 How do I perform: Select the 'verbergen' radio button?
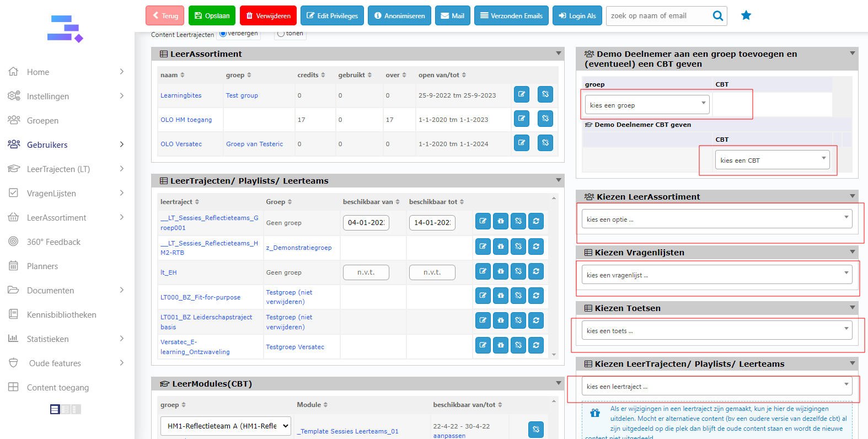click(223, 34)
